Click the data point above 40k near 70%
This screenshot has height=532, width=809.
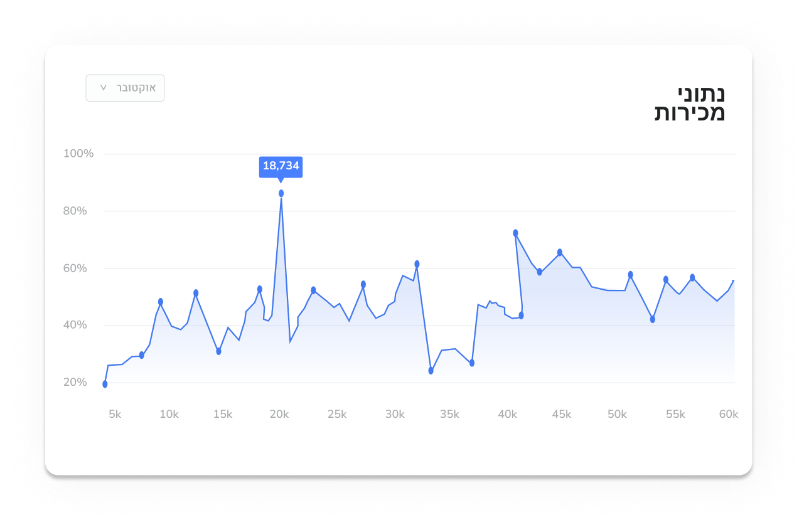[515, 233]
